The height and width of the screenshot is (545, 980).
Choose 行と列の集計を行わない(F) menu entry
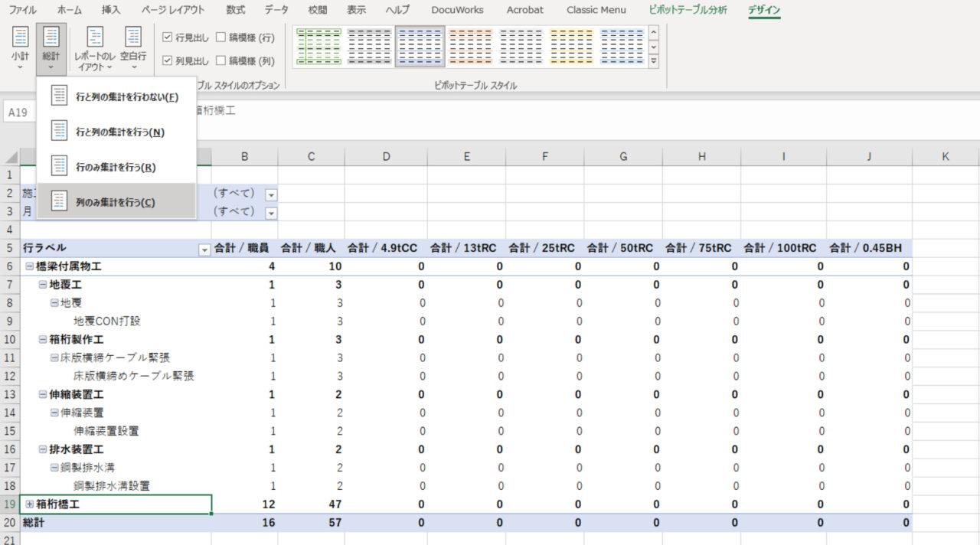[116, 96]
